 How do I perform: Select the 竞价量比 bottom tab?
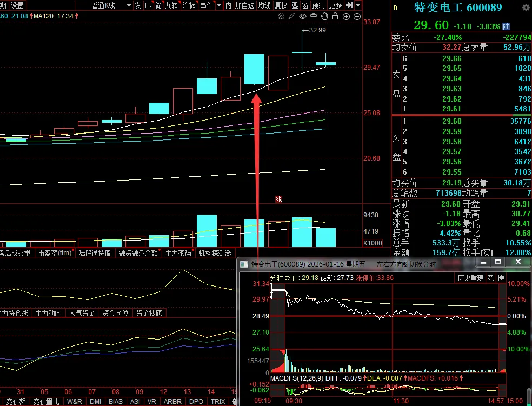click(x=46, y=402)
